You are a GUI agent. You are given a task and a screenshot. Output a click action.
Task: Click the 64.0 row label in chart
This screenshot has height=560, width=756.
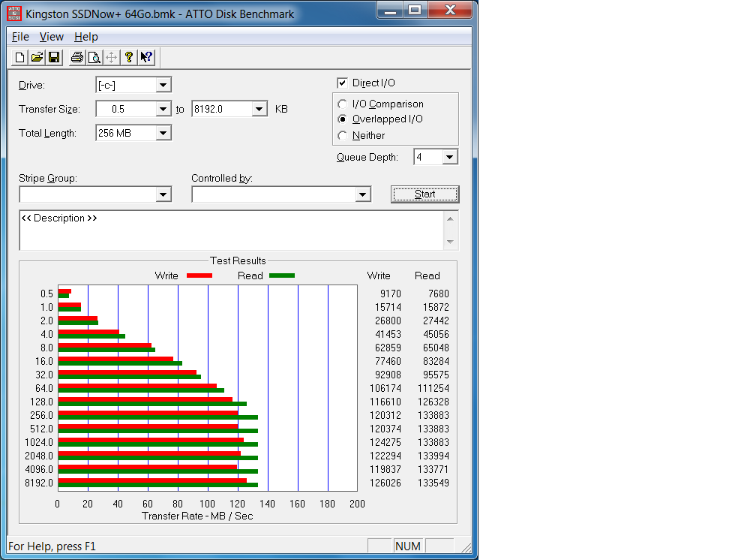44,388
